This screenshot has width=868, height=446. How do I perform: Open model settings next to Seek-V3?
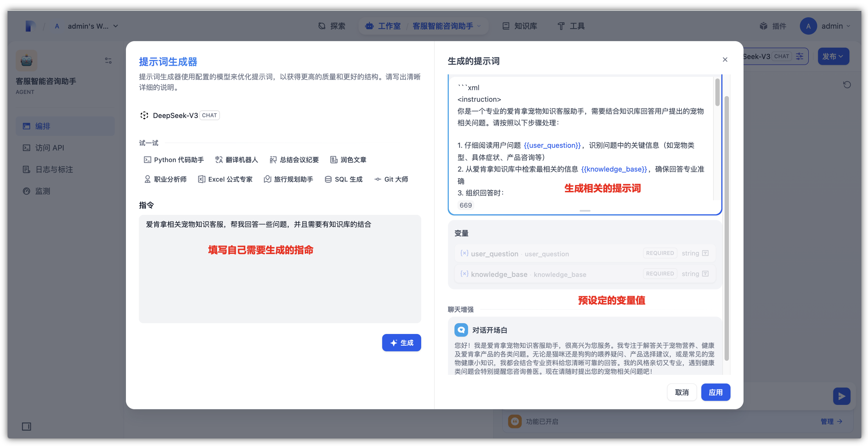tap(799, 56)
